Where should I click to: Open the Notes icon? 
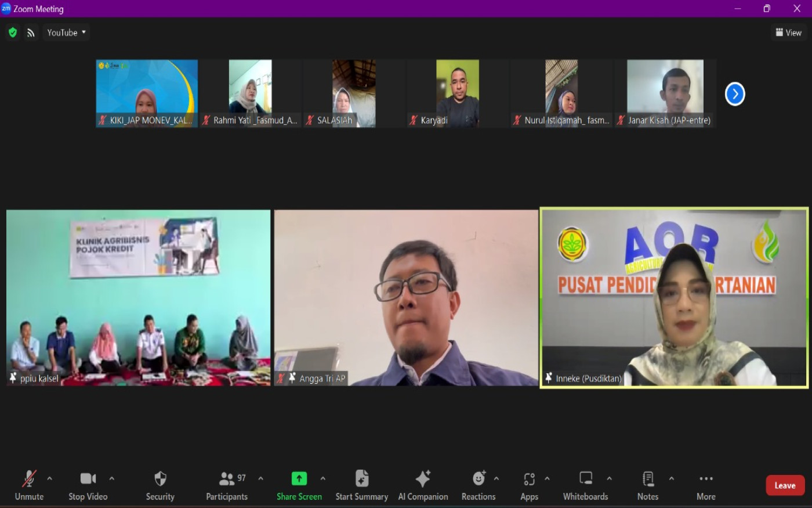click(x=648, y=479)
